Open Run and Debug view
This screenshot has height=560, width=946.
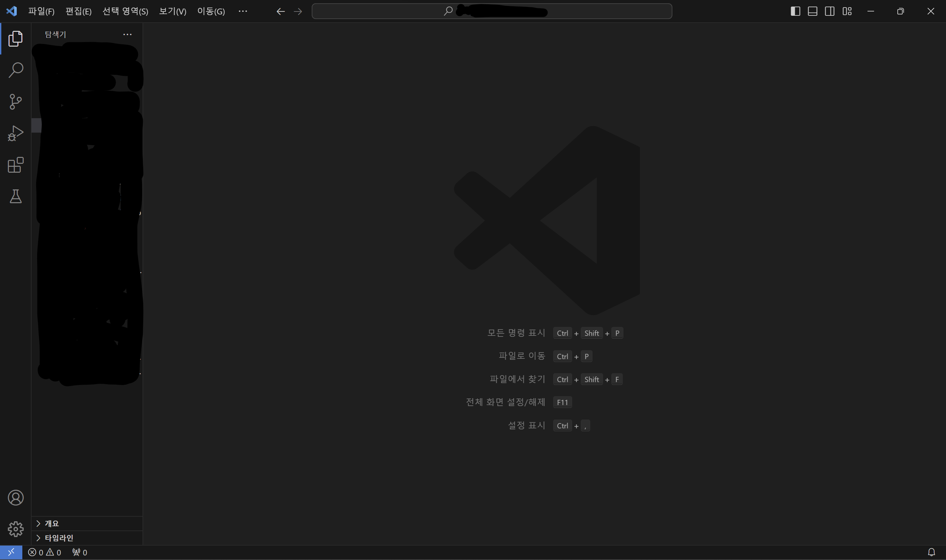(x=15, y=133)
